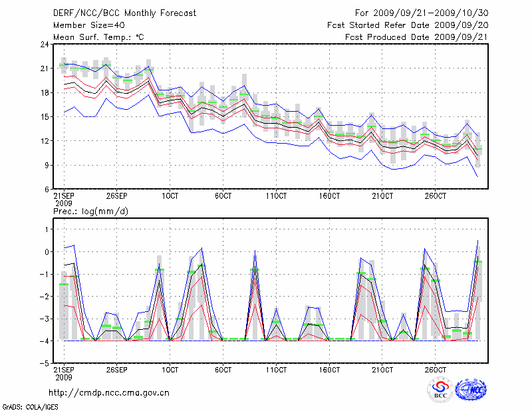Click the 6 value on temperature axis
This screenshot has height=411, width=532.
pyautogui.click(x=47, y=189)
